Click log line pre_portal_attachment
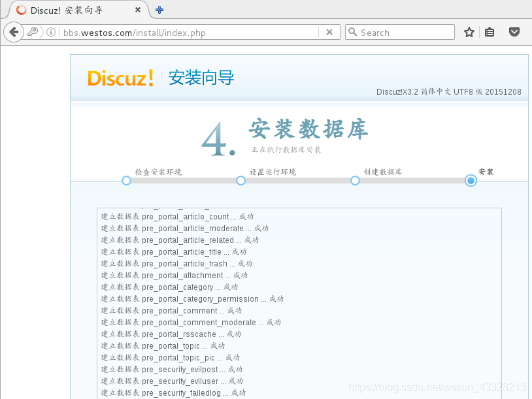The width and height of the screenshot is (532, 399). [175, 276]
